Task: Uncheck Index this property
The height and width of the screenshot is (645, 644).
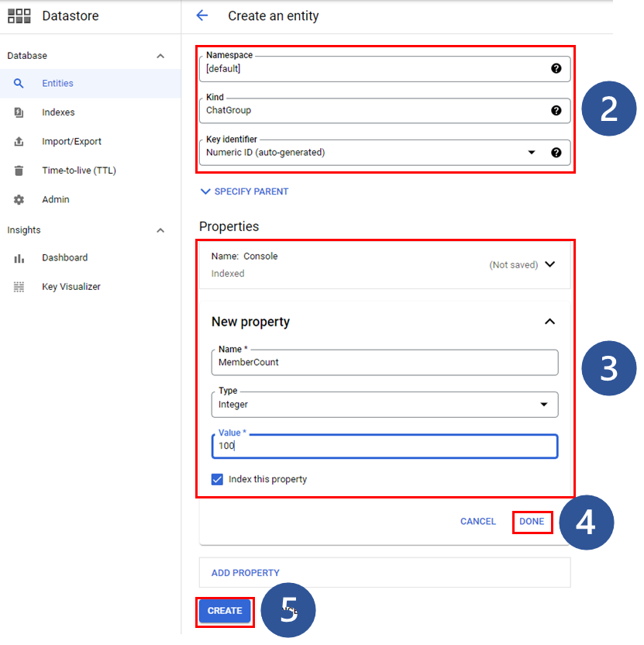Action: [218, 479]
